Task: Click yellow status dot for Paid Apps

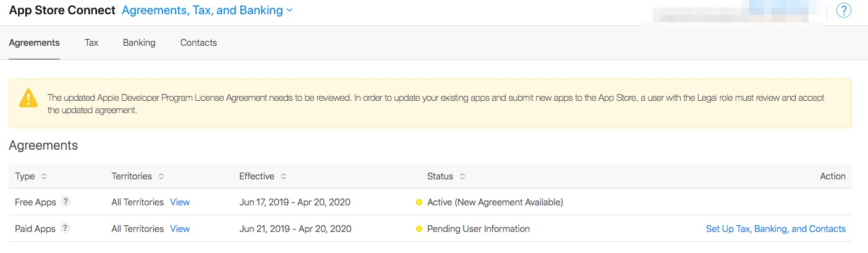Action: (x=419, y=229)
